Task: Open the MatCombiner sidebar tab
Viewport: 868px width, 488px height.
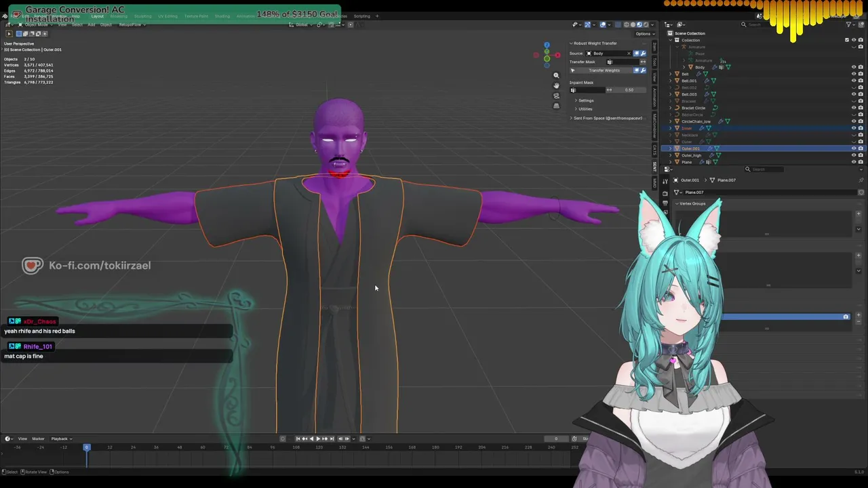Action: point(654,127)
